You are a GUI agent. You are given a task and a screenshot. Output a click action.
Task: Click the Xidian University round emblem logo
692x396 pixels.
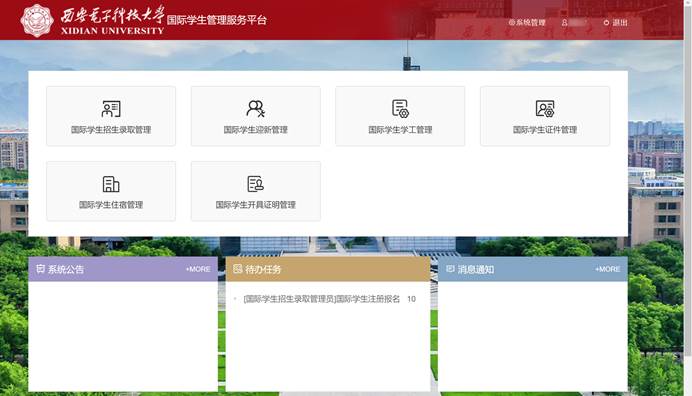37,20
